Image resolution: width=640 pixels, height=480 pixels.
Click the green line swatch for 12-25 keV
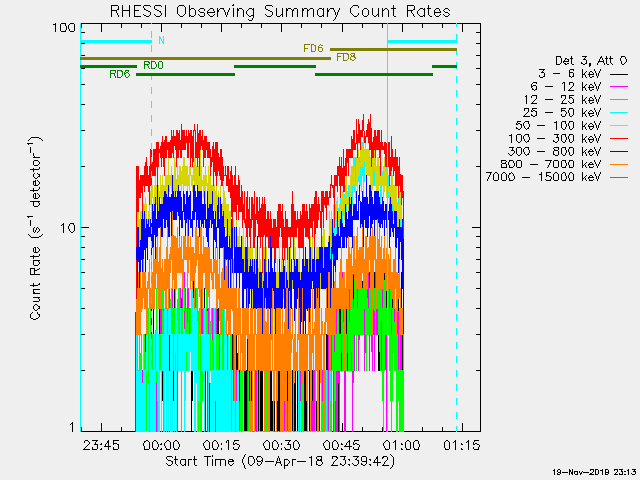[x=619, y=100]
